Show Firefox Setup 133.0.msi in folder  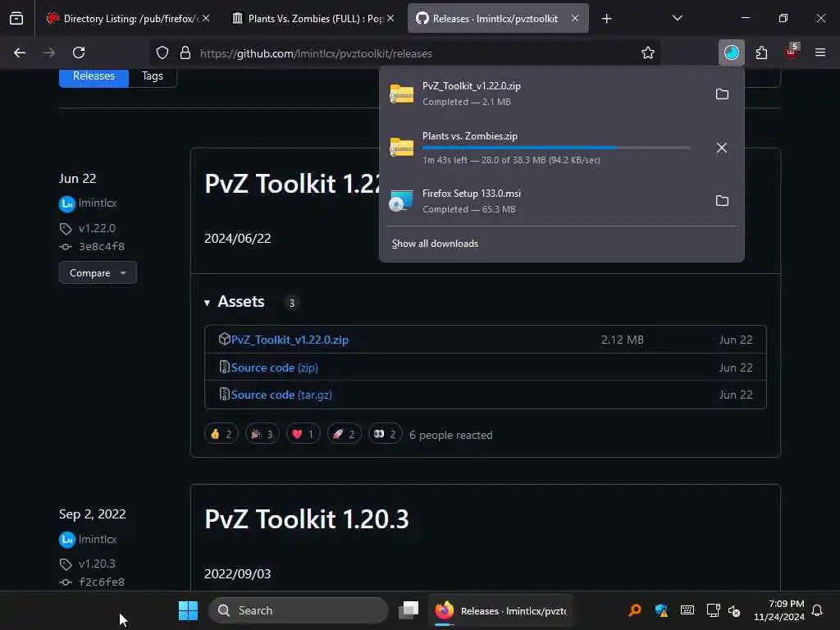pos(722,201)
